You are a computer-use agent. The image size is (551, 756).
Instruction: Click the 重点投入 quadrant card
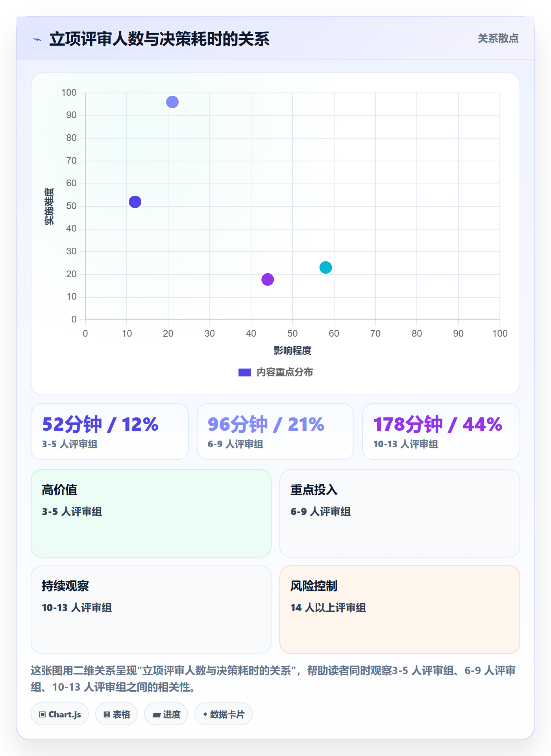(400, 513)
